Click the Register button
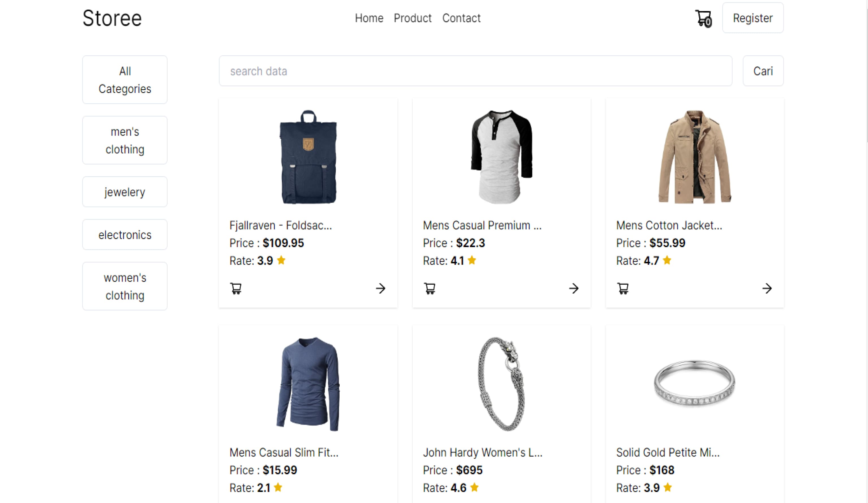This screenshot has height=503, width=868. tap(753, 18)
